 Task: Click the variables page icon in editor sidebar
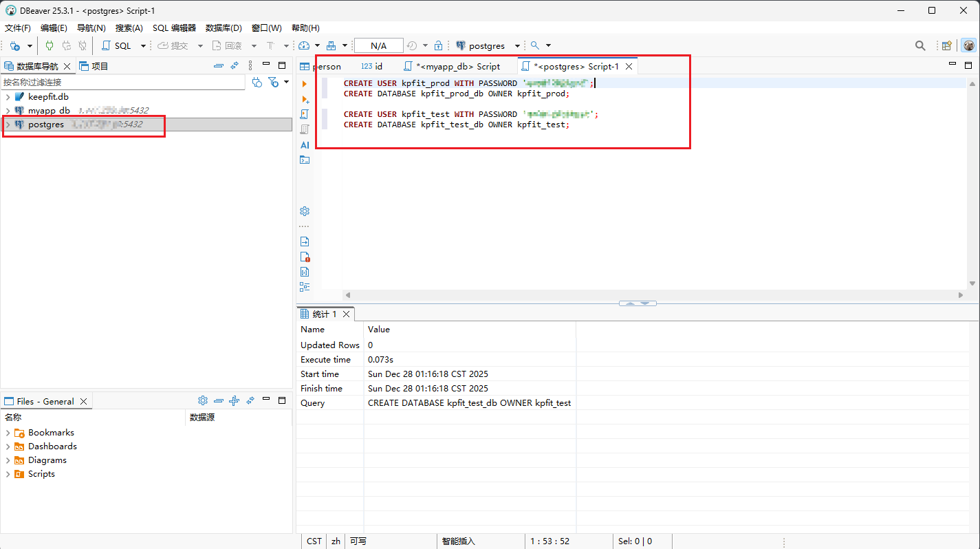(x=305, y=272)
